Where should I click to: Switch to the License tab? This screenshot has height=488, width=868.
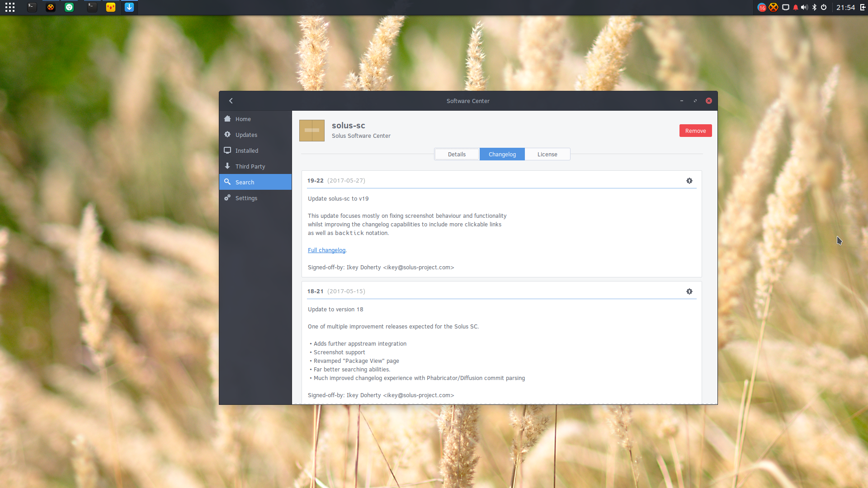tap(547, 154)
